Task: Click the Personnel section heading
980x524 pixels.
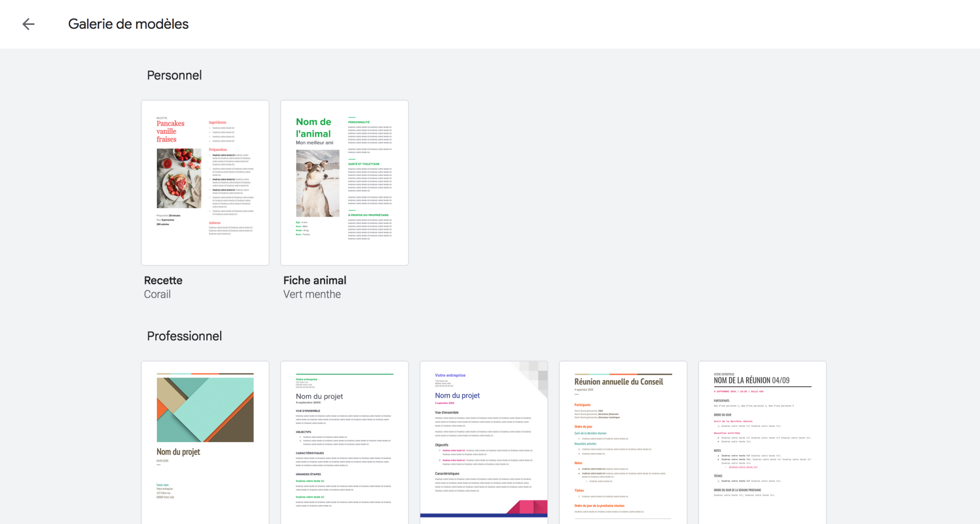Action: point(174,76)
